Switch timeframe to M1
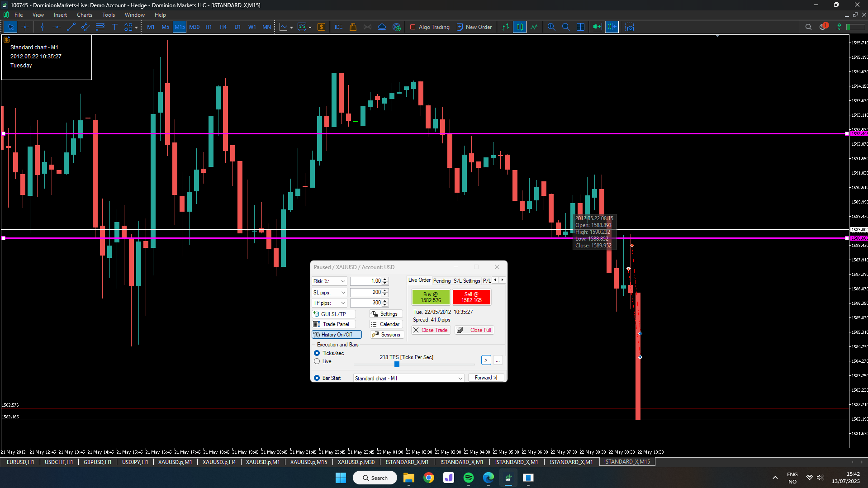 [151, 27]
